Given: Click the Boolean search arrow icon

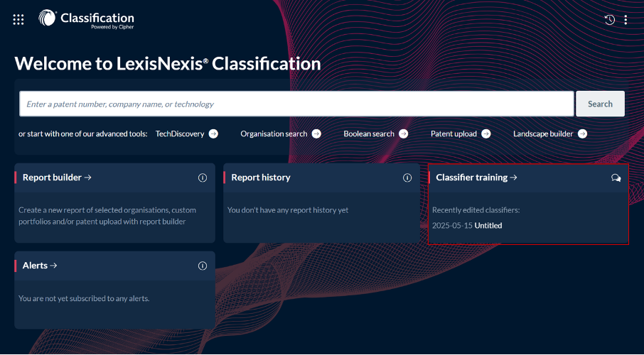Looking at the screenshot, I should coord(403,133).
